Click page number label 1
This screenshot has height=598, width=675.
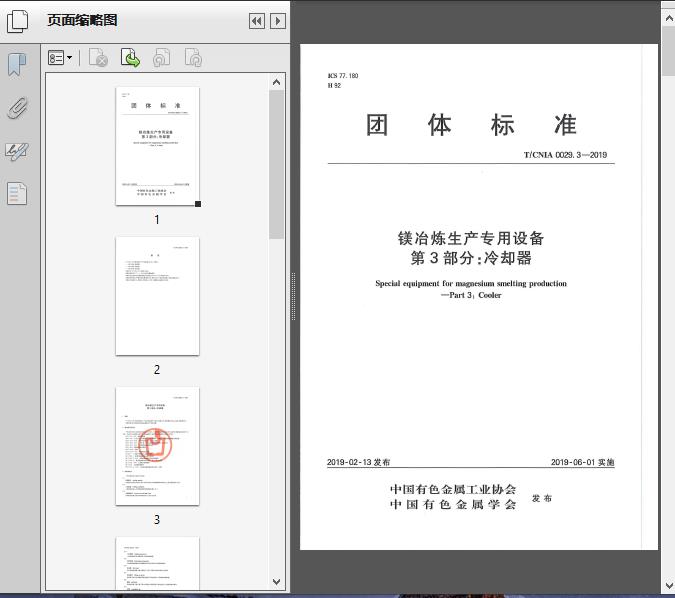click(x=157, y=220)
